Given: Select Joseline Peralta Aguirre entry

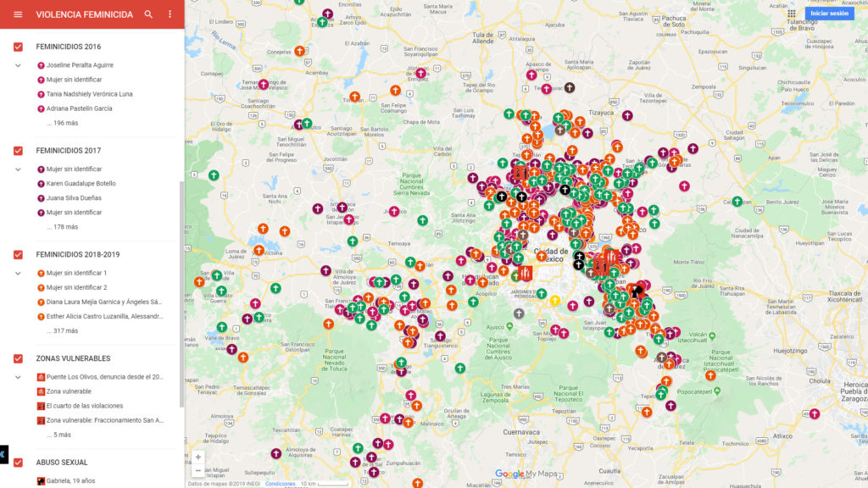Looking at the screenshot, I should [x=80, y=64].
